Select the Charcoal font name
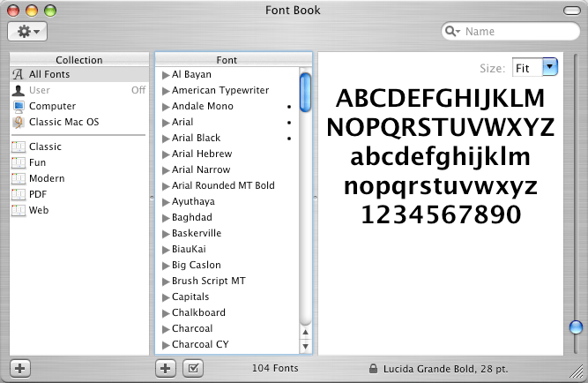 192,328
